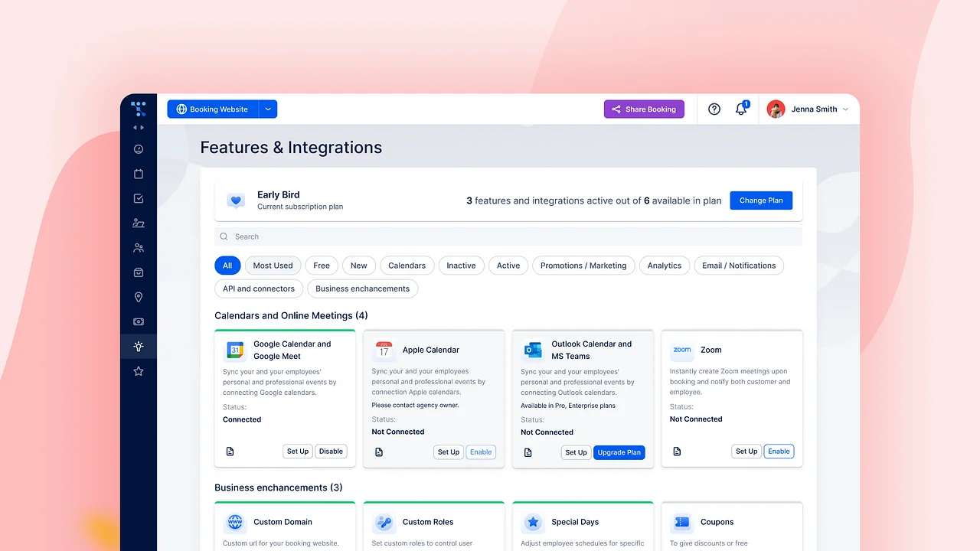Click Upgrade Plan for Outlook Calendar
The image size is (980, 551).
click(619, 452)
